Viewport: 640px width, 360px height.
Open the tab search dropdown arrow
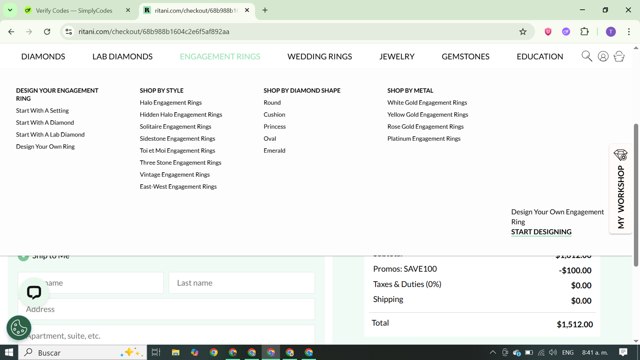pyautogui.click(x=10, y=10)
